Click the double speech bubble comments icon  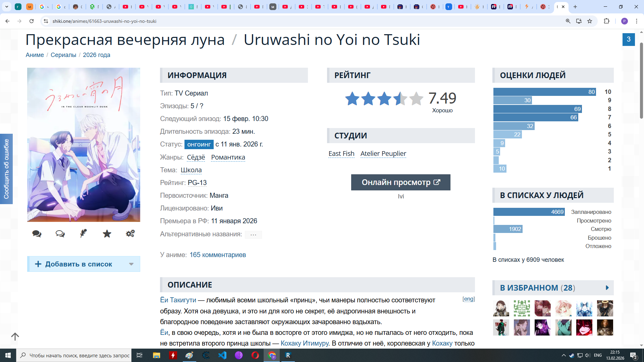[37, 234]
